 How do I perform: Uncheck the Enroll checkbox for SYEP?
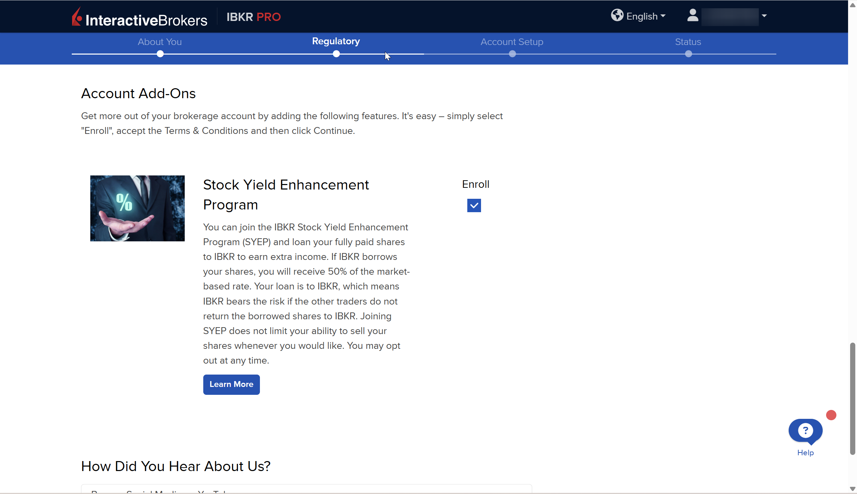tap(474, 206)
